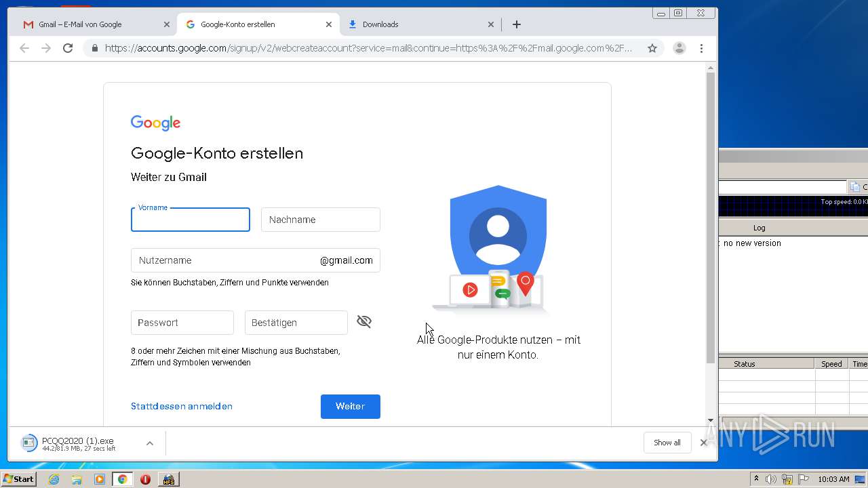Viewport: 868px width, 488px height.
Task: Click the Google logo
Action: click(155, 123)
